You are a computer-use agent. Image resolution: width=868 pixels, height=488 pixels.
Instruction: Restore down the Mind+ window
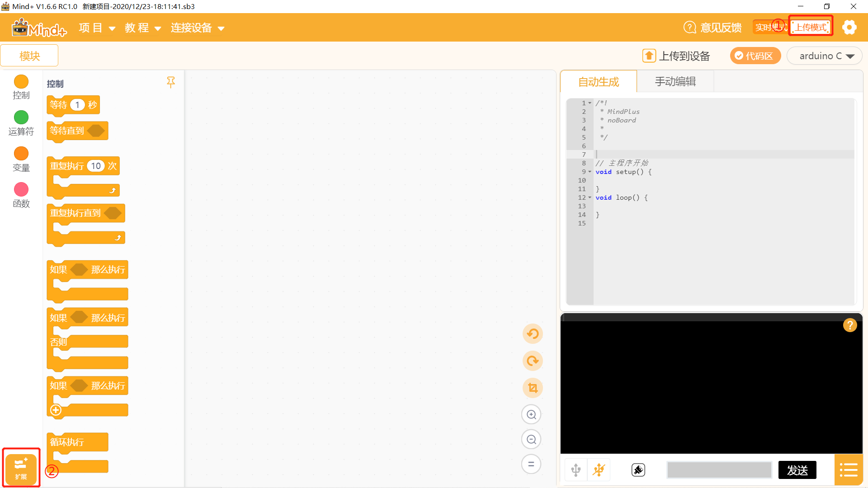[827, 6]
